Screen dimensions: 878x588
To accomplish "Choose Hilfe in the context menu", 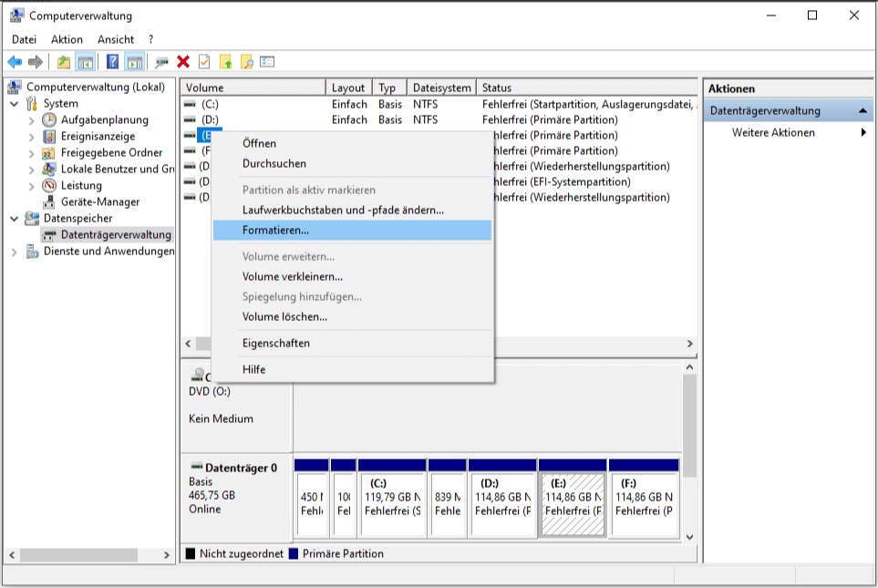I will tap(352, 369).
